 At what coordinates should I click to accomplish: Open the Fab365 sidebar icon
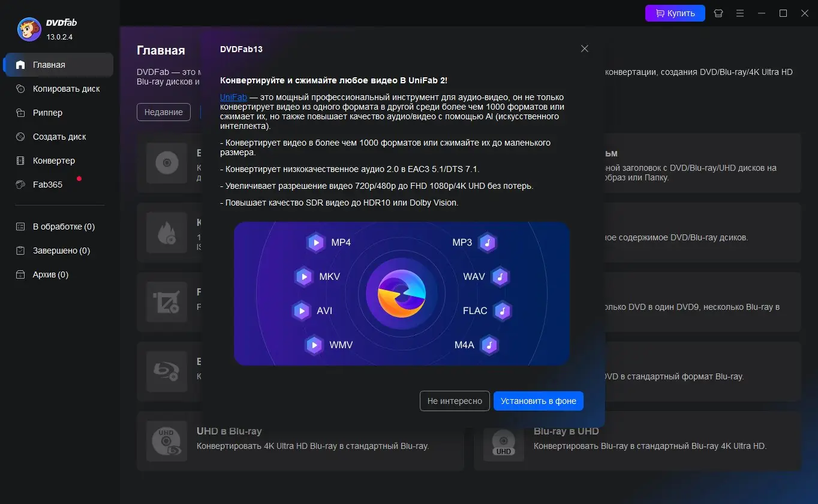coord(20,185)
